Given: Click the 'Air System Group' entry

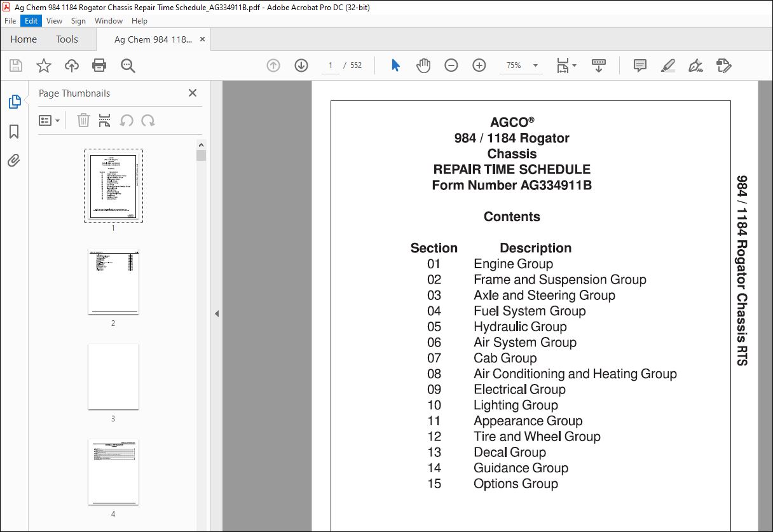Looking at the screenshot, I should pos(525,343).
